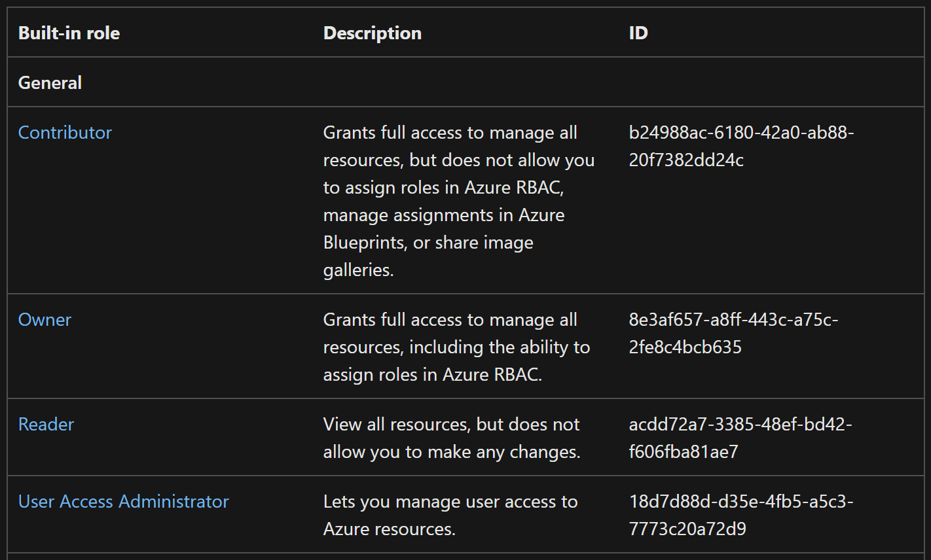This screenshot has height=560, width=931.
Task: Click the Owner ID starting 8e3af657
Action: pos(733,334)
